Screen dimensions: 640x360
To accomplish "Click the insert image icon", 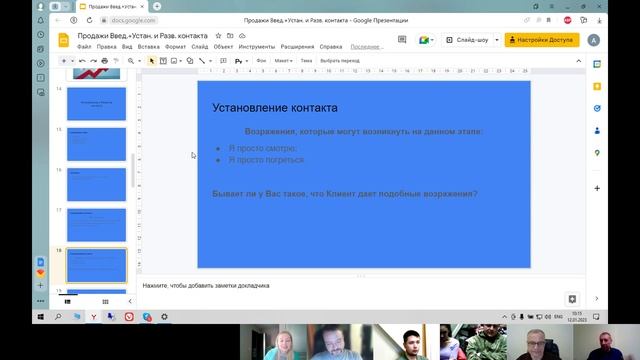I will (x=174, y=61).
